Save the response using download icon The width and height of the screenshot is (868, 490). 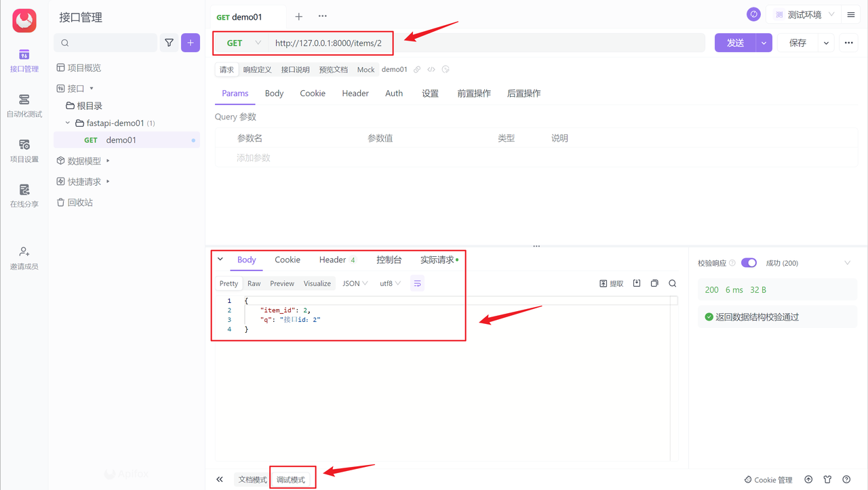click(636, 283)
